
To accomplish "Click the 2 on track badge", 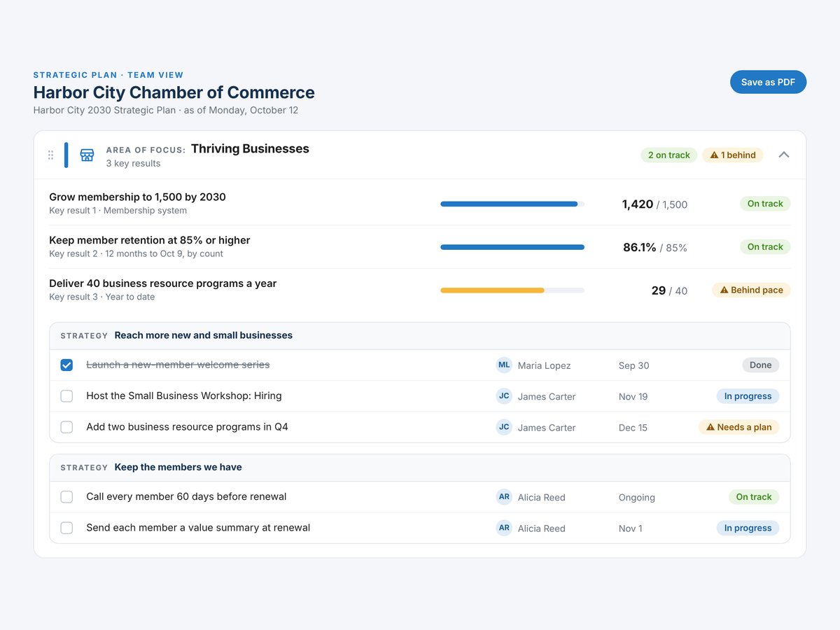I will pyautogui.click(x=668, y=155).
